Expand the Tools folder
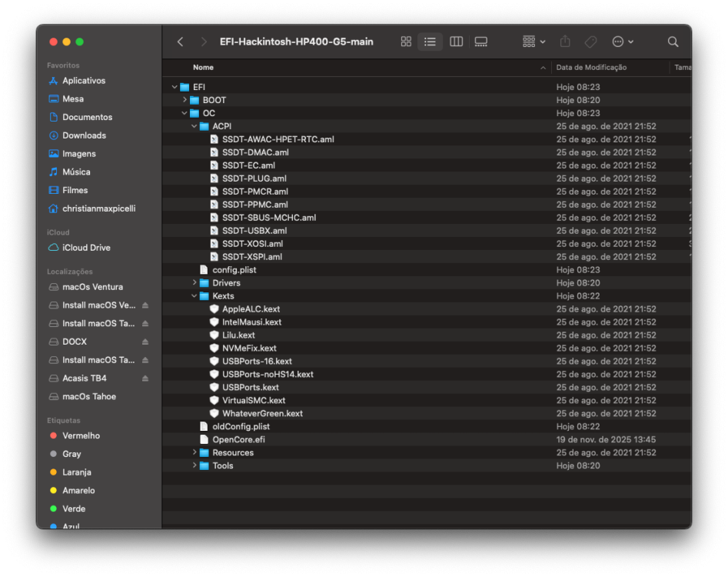Viewport: 728px width, 577px height. coord(194,465)
